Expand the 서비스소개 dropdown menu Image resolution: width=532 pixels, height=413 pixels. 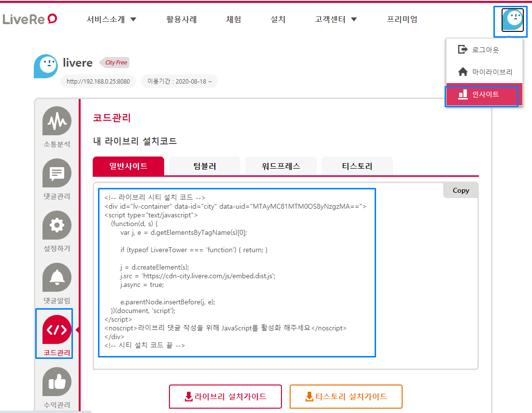click(112, 19)
